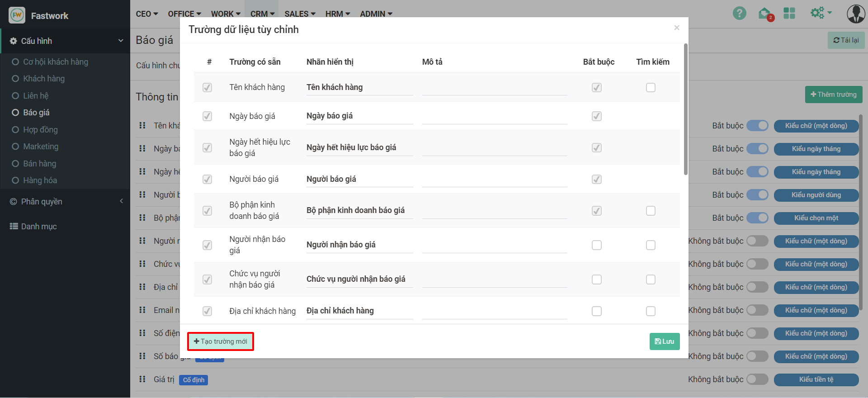Image resolution: width=868 pixels, height=398 pixels.
Task: Click the Danh mục list icon in sidebar
Action: 14,226
